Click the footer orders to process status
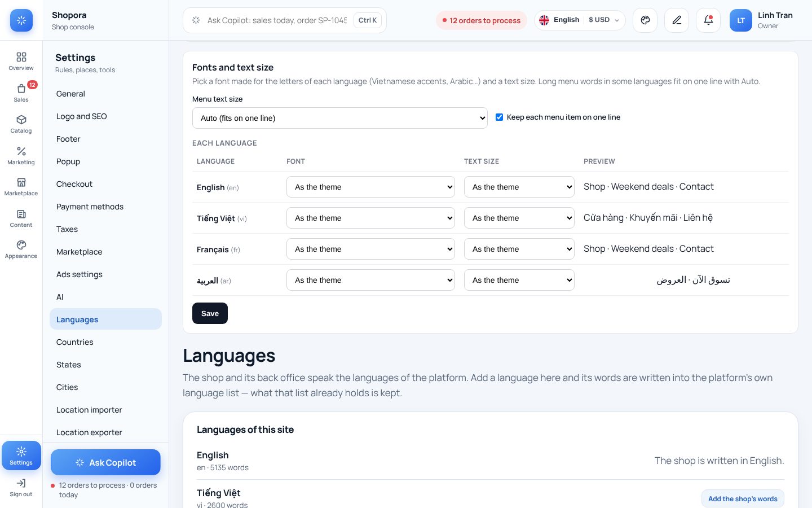 pos(104,490)
